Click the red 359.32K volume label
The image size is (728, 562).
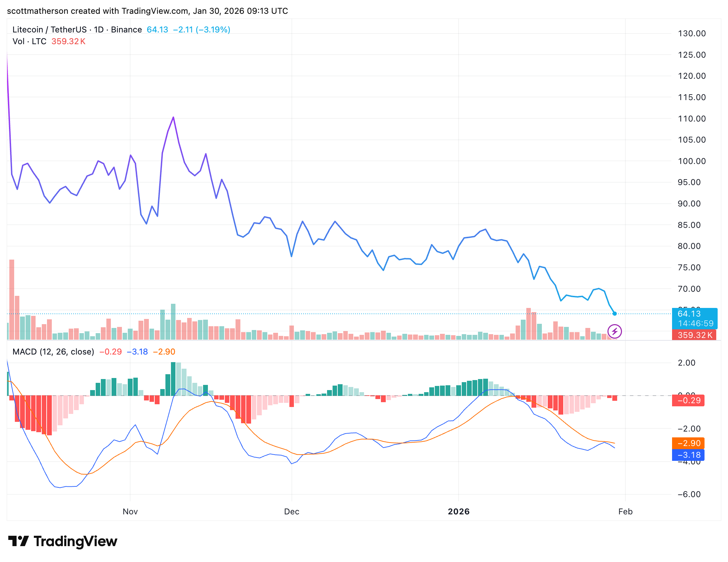(694, 335)
